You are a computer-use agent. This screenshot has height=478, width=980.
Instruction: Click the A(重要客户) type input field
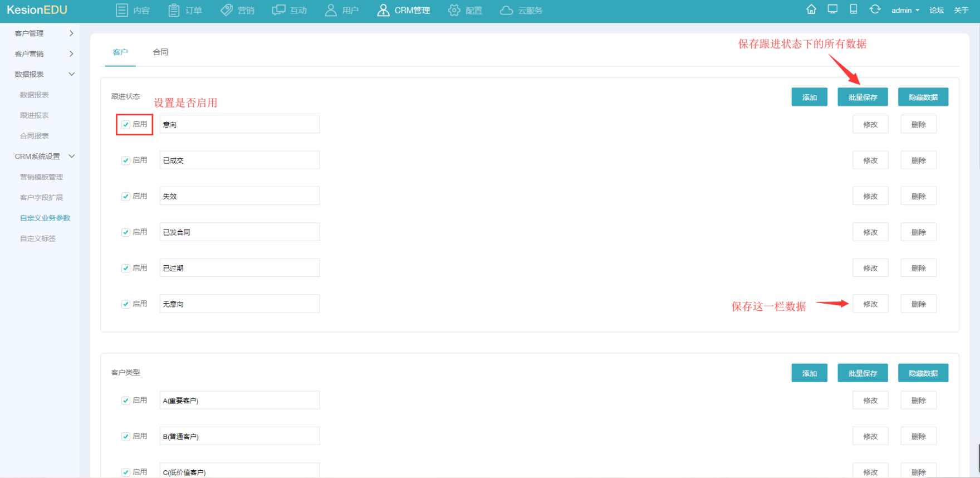[240, 400]
